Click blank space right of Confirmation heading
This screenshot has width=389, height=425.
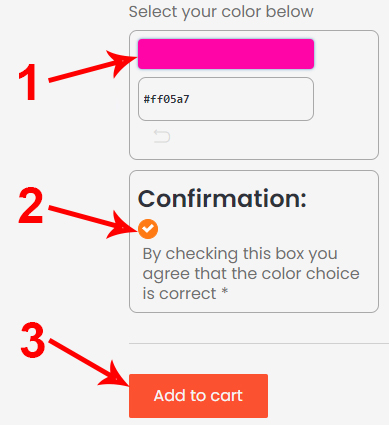[x=342, y=199]
